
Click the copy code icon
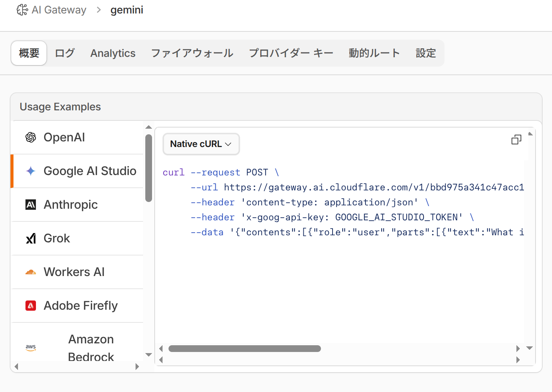(516, 140)
